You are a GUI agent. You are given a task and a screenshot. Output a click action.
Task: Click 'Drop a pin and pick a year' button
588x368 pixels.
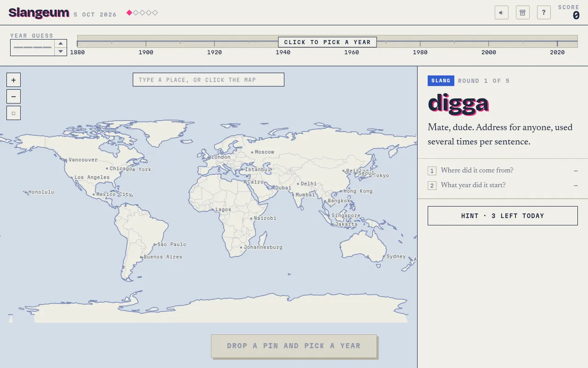coord(294,346)
